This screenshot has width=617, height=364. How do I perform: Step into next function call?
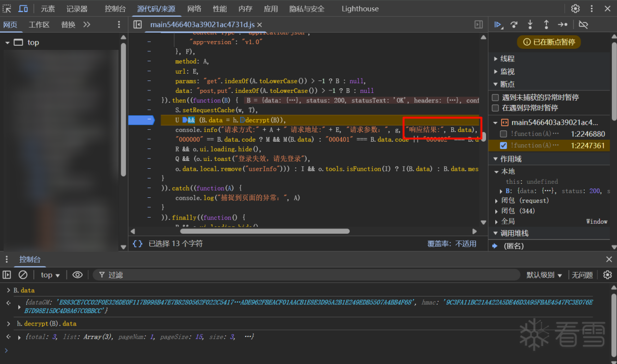(530, 24)
